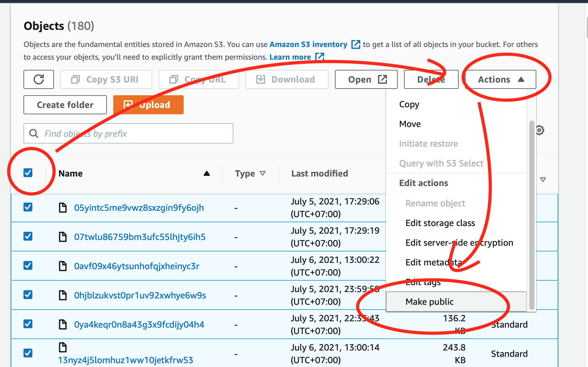Deselect the 0hjblzukvst0pr1uv92xwhye6w9s row checkbox
This screenshot has width=588, height=367.
[x=28, y=295]
